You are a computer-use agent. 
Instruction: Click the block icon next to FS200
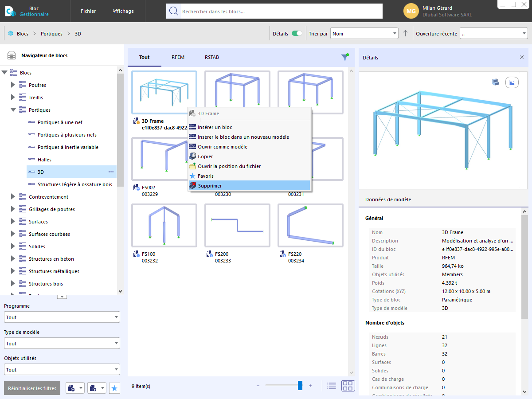(210, 254)
